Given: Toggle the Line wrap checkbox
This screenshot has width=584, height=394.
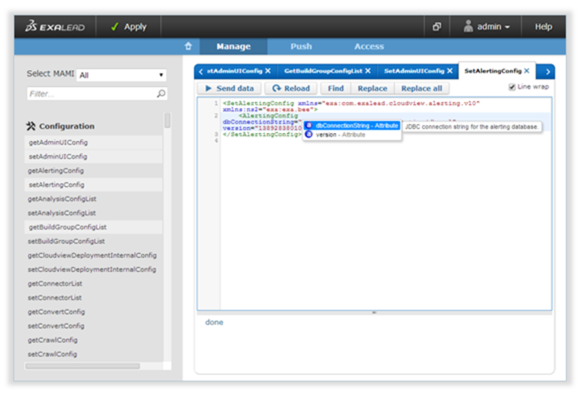Looking at the screenshot, I should point(512,87).
